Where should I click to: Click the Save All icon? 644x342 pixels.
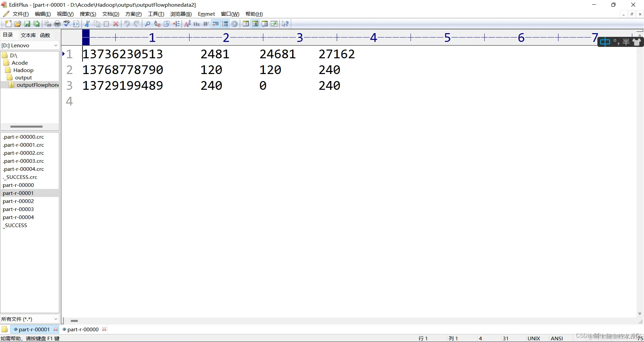pyautogui.click(x=37, y=24)
